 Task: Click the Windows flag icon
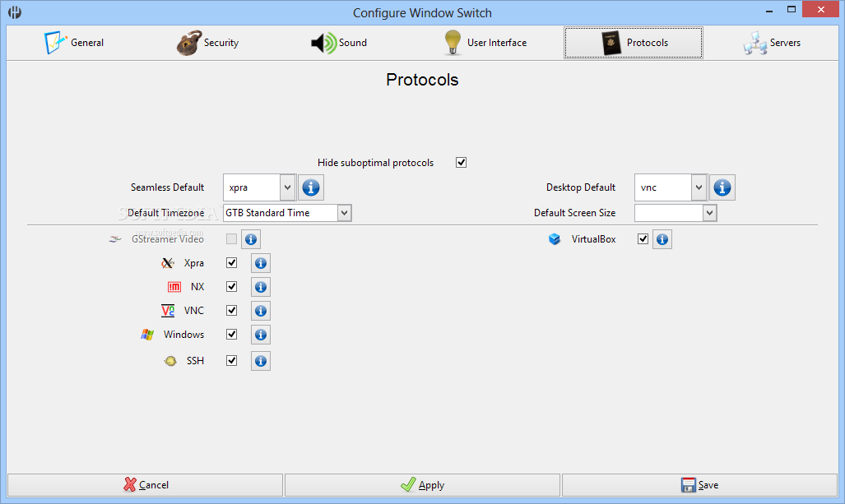click(147, 335)
